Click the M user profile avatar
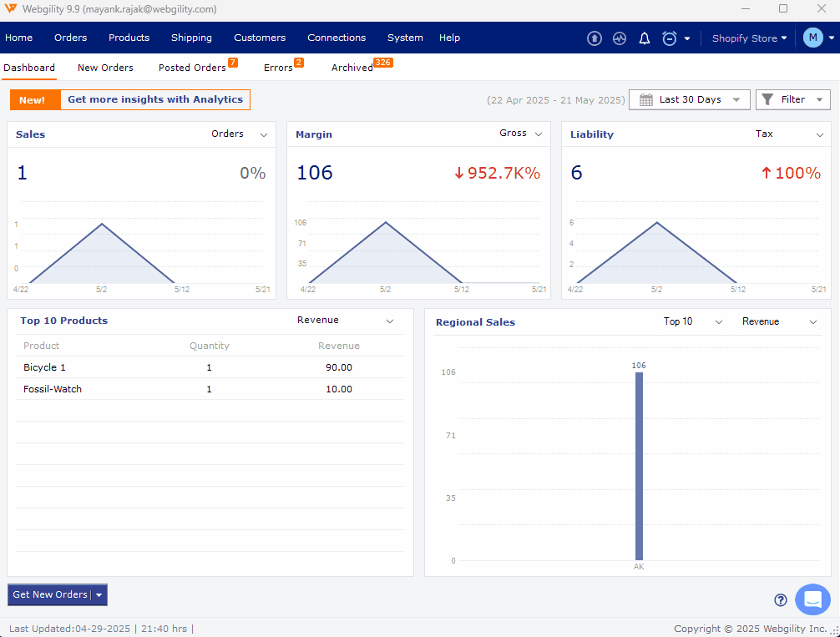Screen dimensions: 840x637 [812, 38]
